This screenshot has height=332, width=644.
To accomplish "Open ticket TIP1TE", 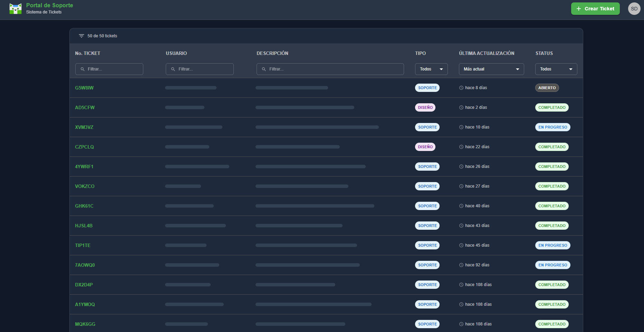I will click(83, 245).
